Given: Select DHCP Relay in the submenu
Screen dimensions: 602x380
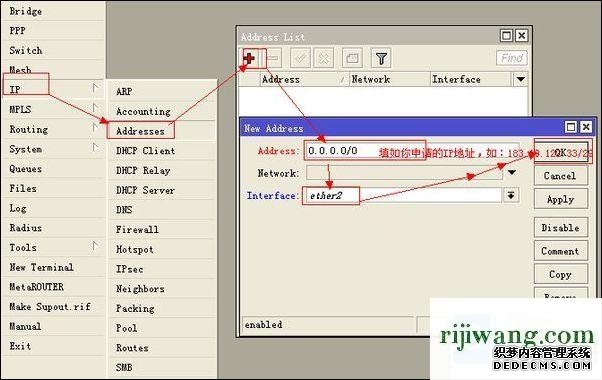Looking at the screenshot, I should (162, 170).
